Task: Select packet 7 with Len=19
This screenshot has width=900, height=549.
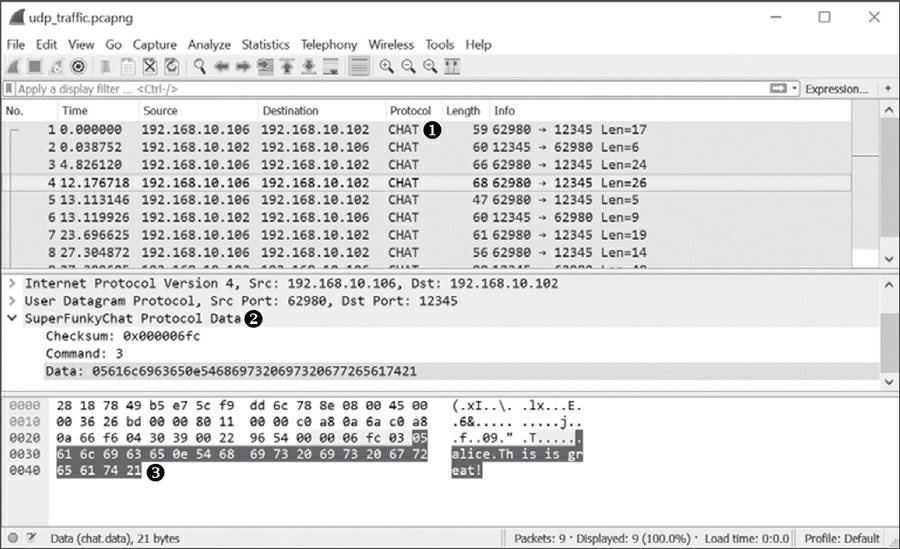Action: [428, 235]
